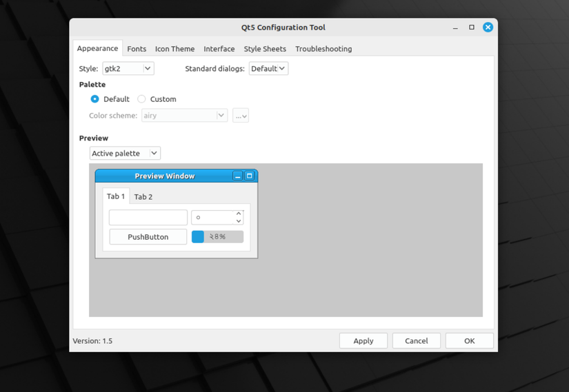Image resolution: width=569 pixels, height=392 pixels.
Task: Close the Qt5 Configuration Tool window
Action: pyautogui.click(x=488, y=27)
